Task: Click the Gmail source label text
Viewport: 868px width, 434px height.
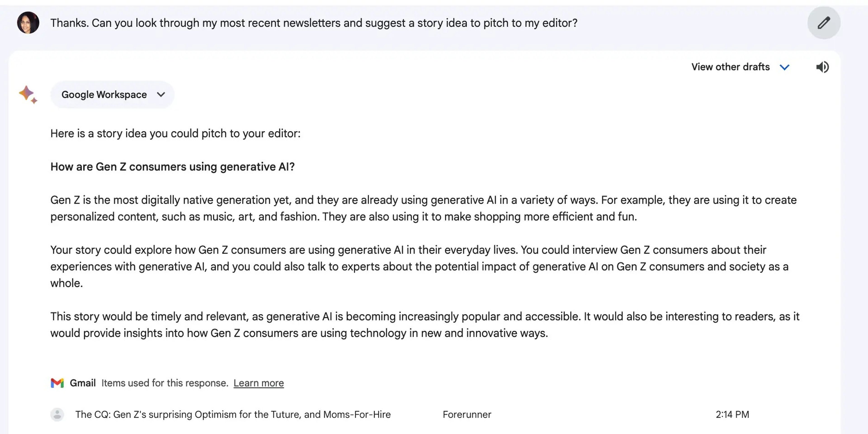Action: tap(83, 383)
